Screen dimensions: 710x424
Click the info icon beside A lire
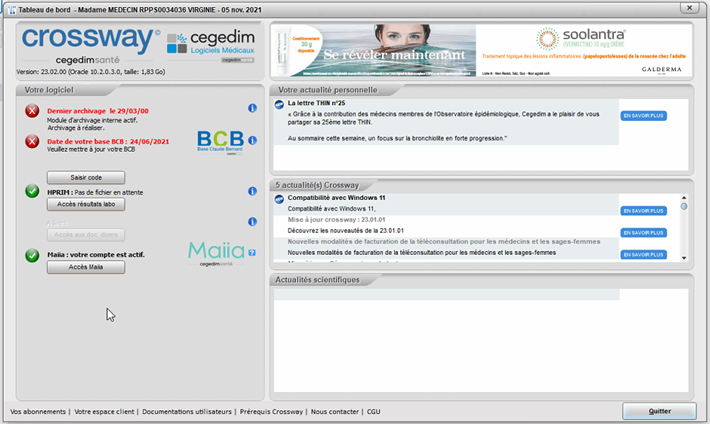click(252, 222)
